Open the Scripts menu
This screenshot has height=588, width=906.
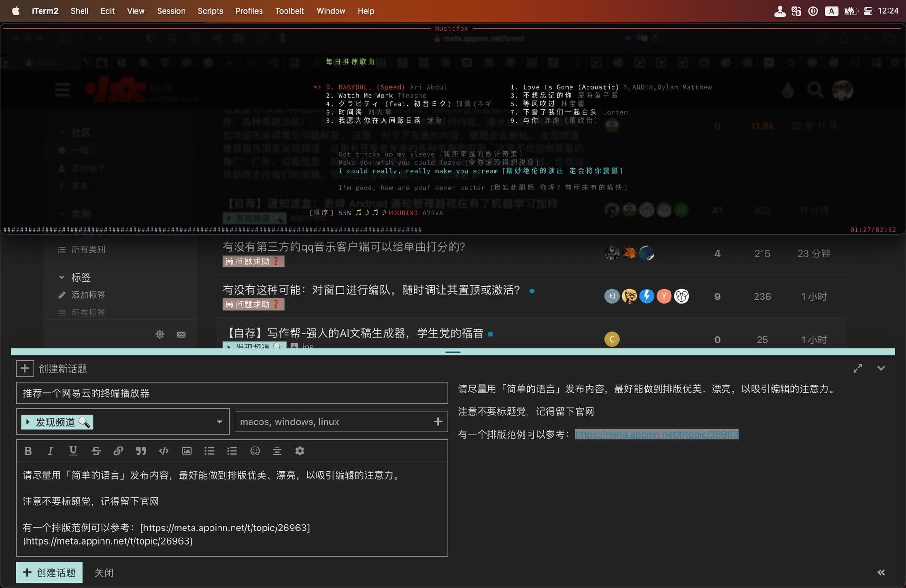coord(210,11)
